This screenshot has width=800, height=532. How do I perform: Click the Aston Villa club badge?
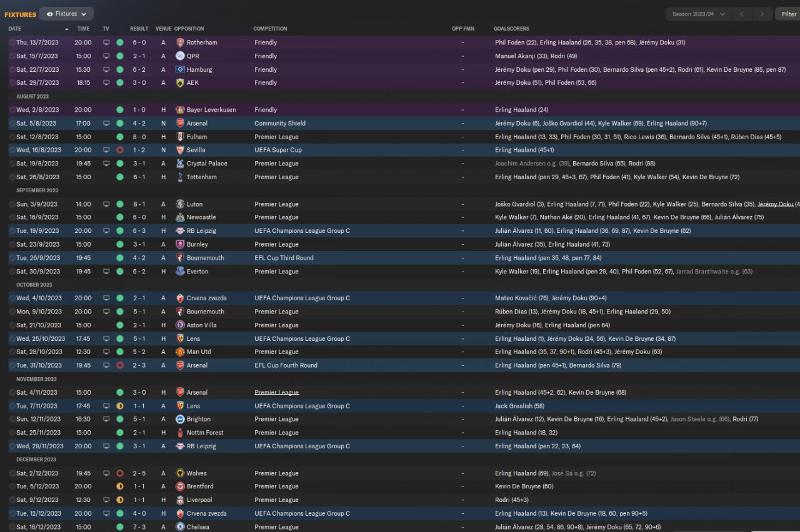point(180,325)
